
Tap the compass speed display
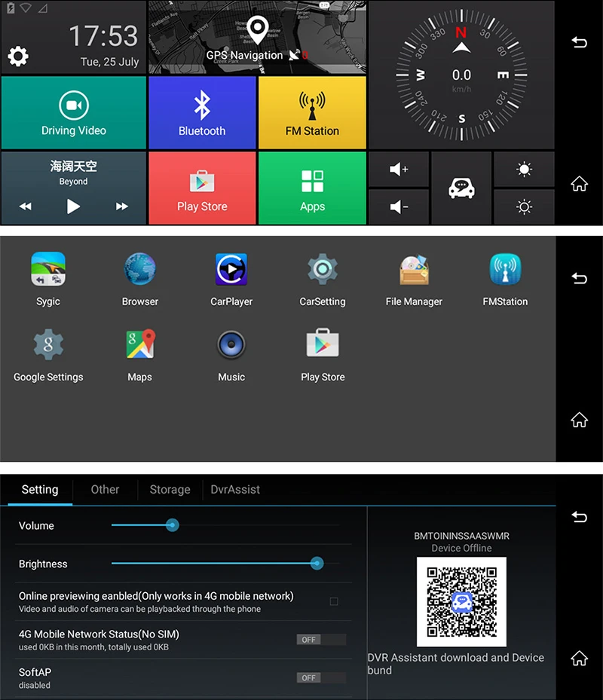pyautogui.click(x=461, y=75)
